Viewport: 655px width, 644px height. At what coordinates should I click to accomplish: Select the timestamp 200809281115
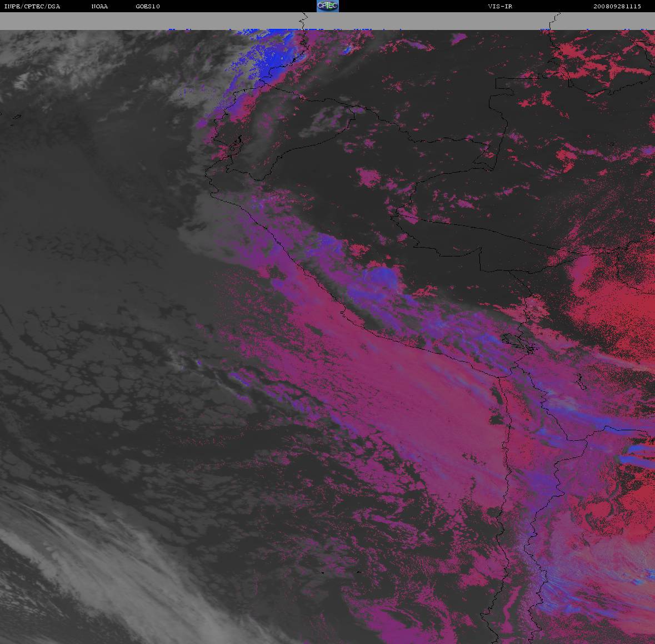tap(617, 6)
